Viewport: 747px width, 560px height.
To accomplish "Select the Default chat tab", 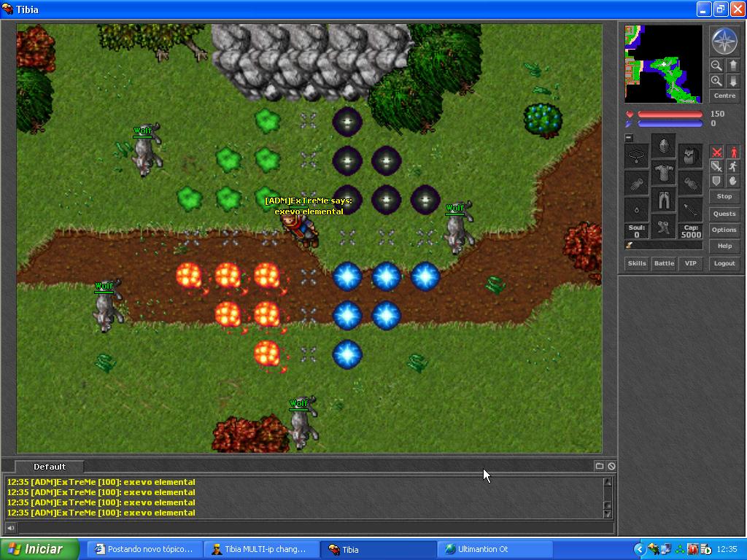I will coord(50,467).
